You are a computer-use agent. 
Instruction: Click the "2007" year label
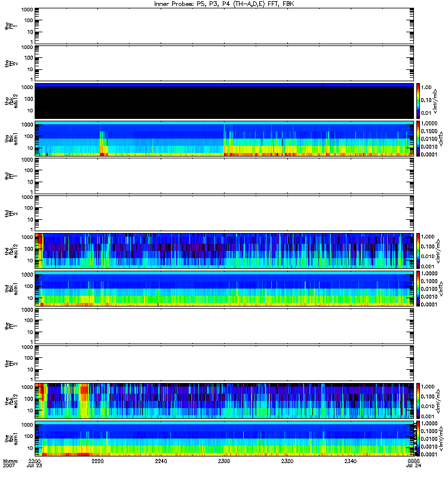pos(9,465)
